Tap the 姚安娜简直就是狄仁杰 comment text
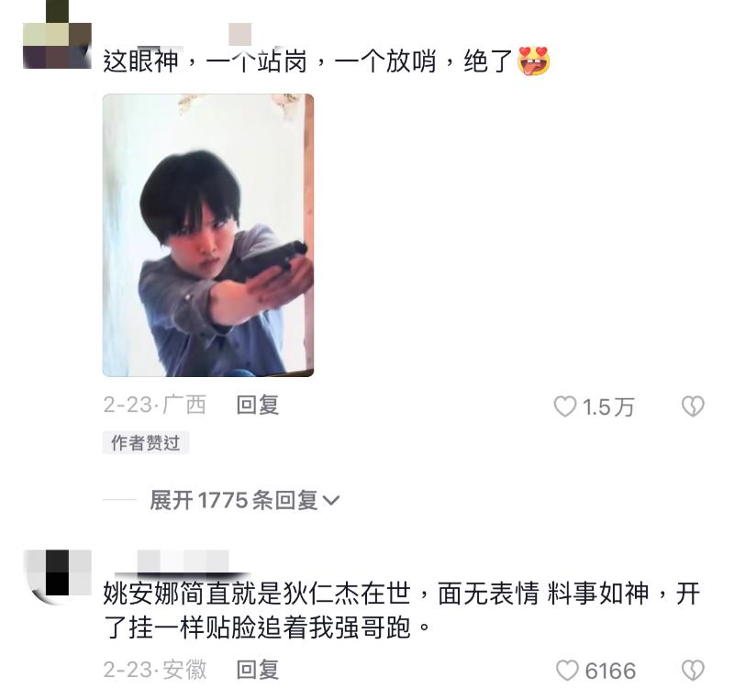 401,611
